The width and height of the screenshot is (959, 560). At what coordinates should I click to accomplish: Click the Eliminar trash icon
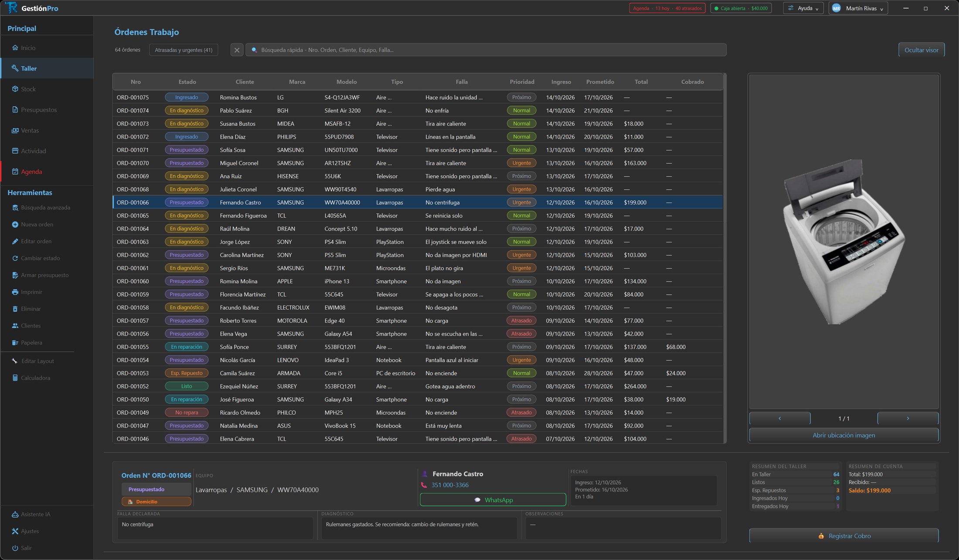click(x=15, y=309)
